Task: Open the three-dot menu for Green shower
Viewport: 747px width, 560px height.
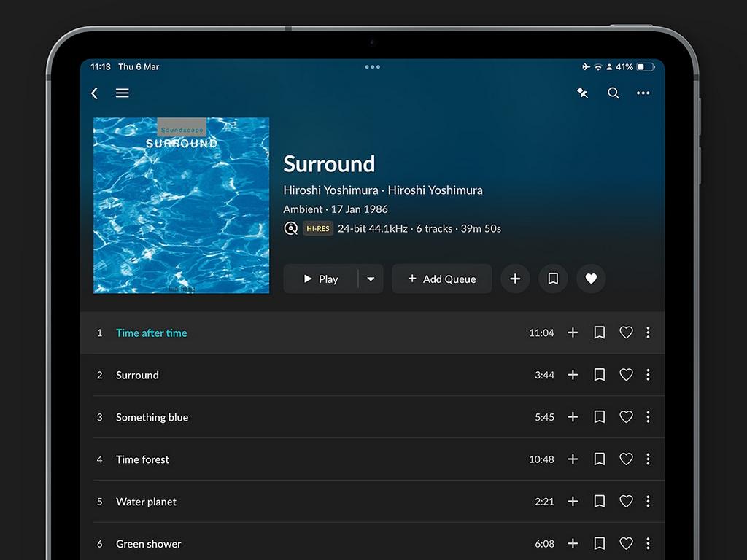Action: (x=649, y=544)
